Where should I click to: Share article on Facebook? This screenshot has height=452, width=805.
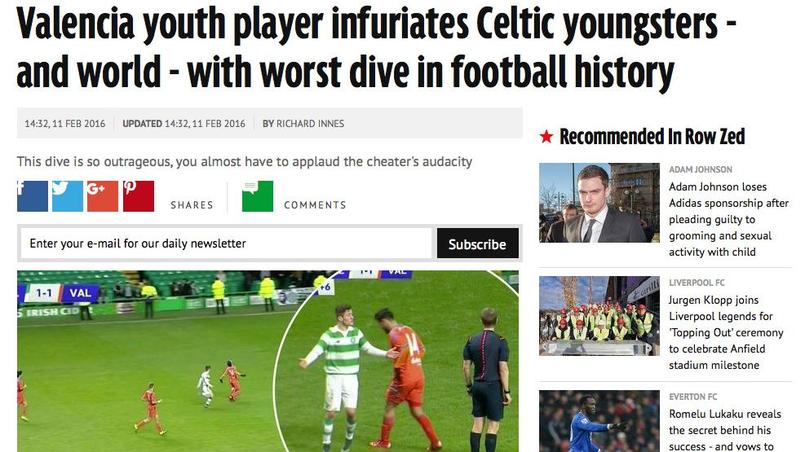tap(32, 196)
